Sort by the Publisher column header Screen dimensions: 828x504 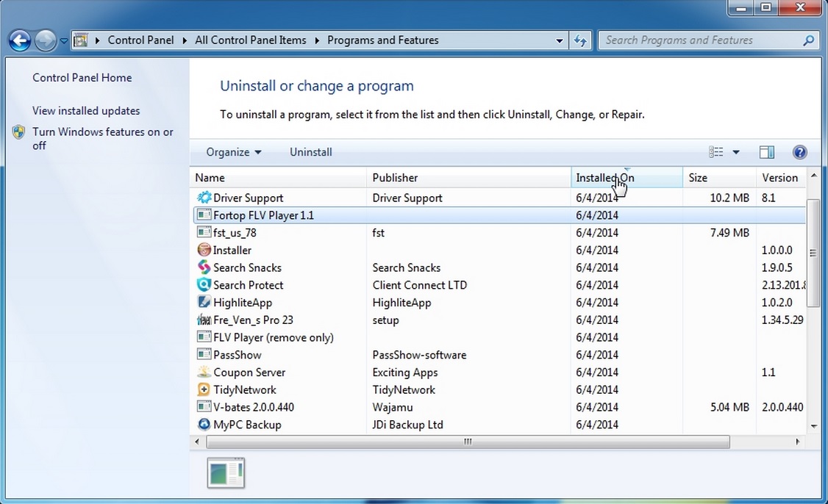point(469,178)
